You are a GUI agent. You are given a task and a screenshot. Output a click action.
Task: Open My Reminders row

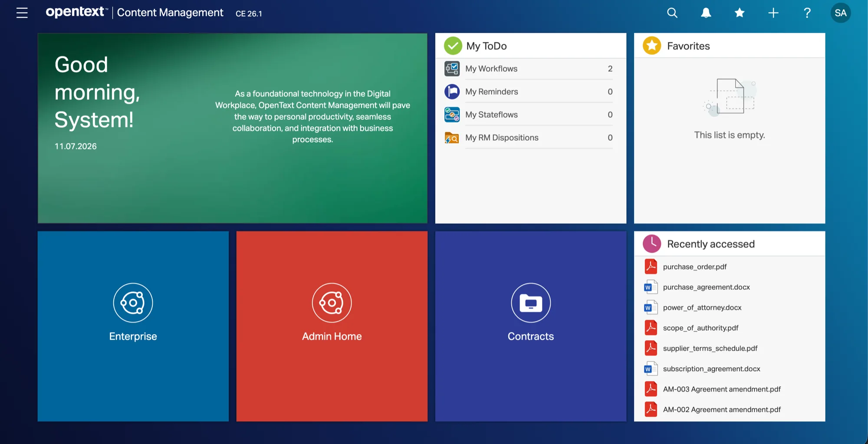pyautogui.click(x=530, y=92)
